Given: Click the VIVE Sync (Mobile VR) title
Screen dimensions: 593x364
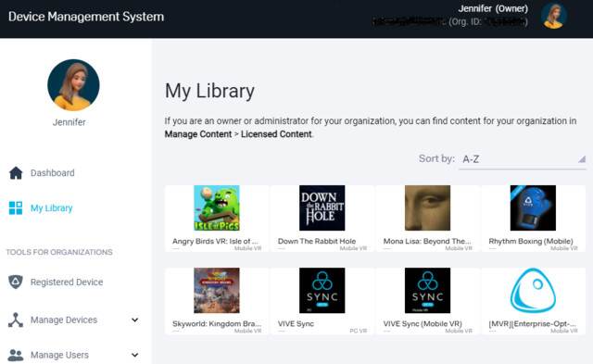Looking at the screenshot, I should coord(423,323).
